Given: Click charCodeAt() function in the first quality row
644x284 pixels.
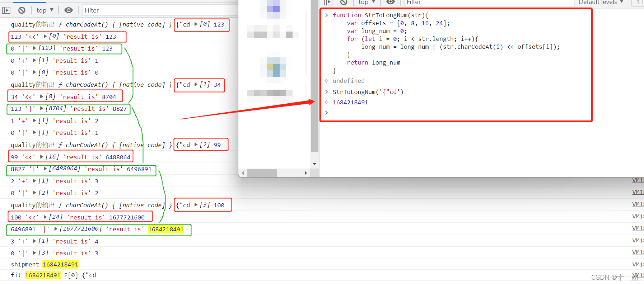Looking at the screenshot, I should (x=87, y=24).
